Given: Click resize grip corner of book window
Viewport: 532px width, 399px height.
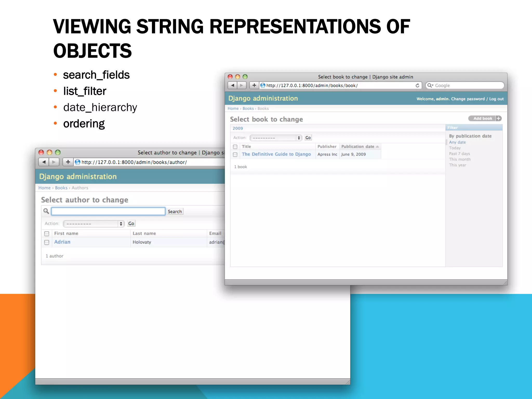Looking at the screenshot, I should [x=505, y=283].
